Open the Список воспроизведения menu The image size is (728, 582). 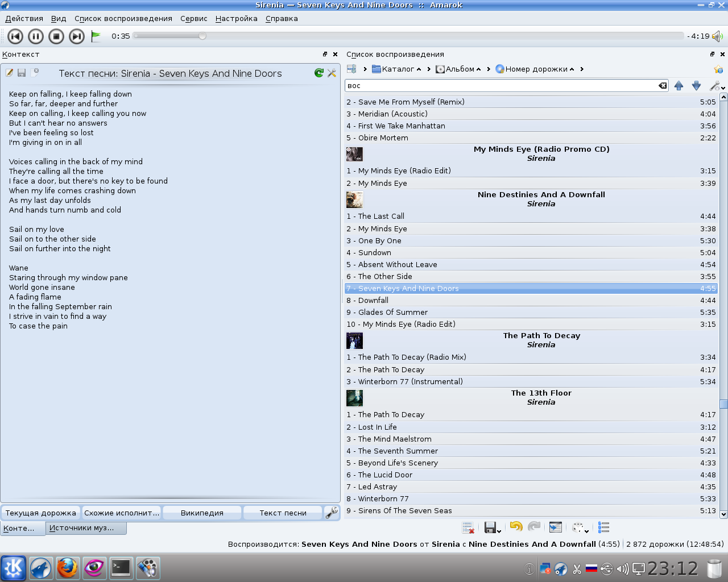pos(123,19)
